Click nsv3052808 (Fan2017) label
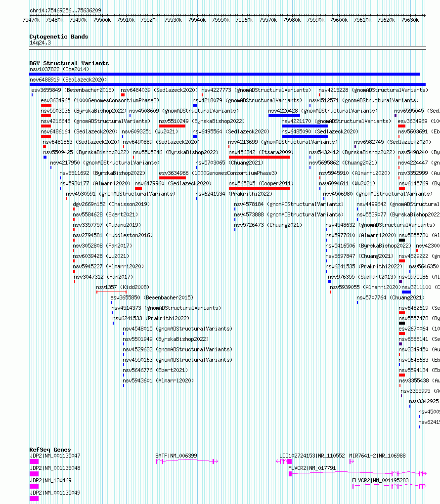The width and height of the screenshot is (440, 504). point(103,246)
